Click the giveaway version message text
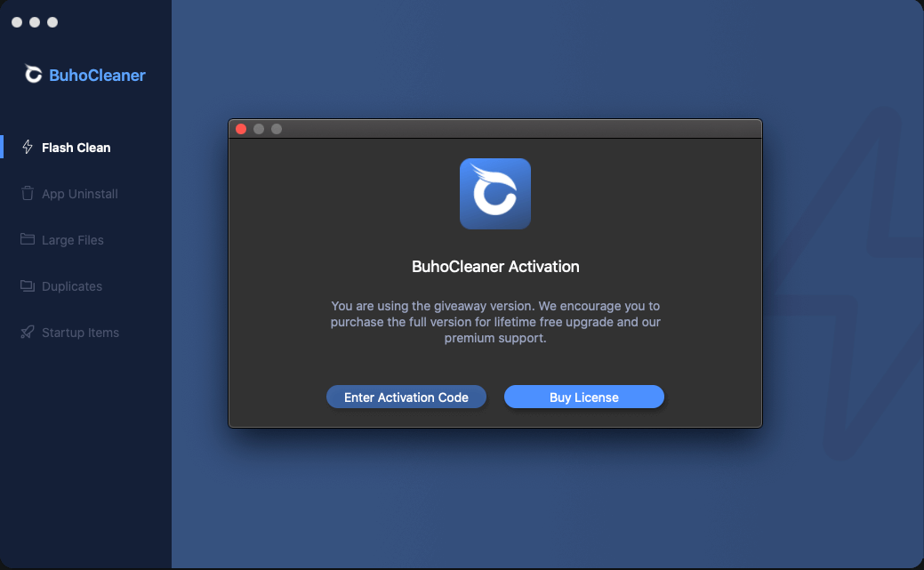This screenshot has width=924, height=570. point(495,322)
